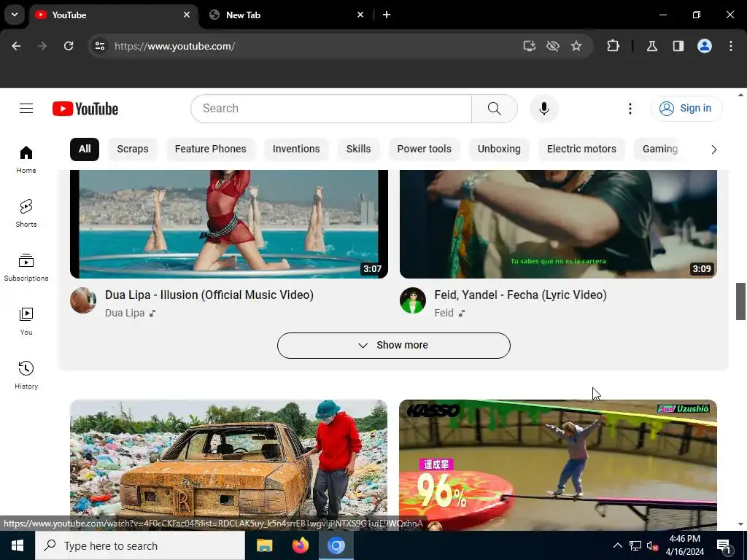Click Feid channel avatar

pyautogui.click(x=413, y=300)
